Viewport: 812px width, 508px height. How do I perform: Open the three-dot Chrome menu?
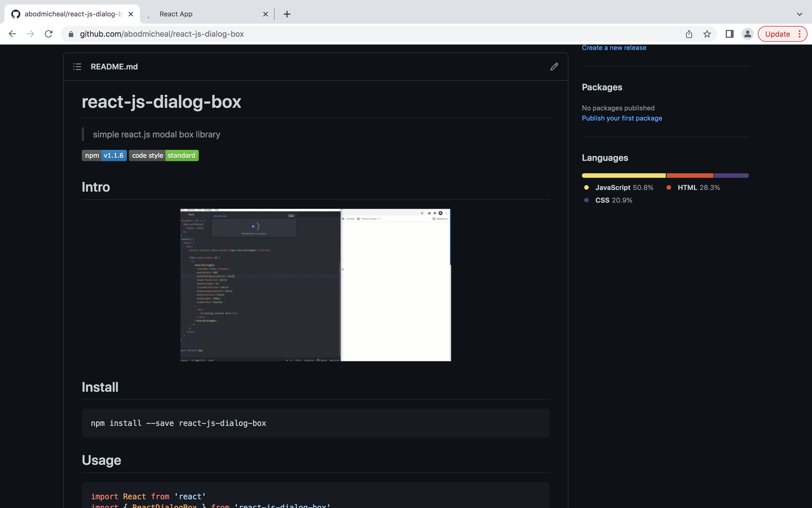(x=800, y=34)
